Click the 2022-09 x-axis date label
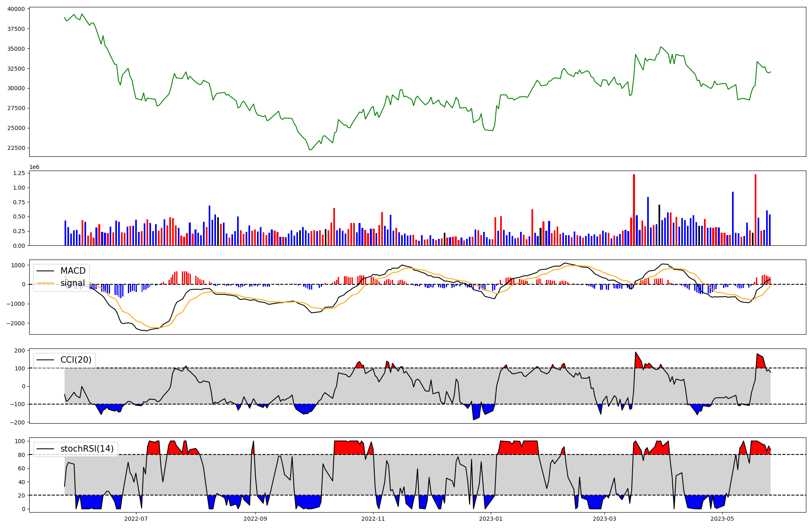This screenshot has height=528, width=812. (x=255, y=519)
